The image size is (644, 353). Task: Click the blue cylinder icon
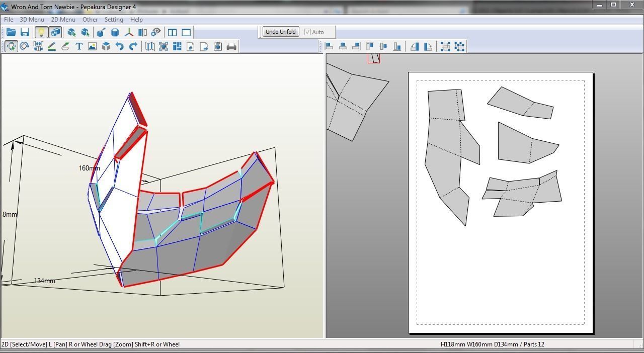click(115, 32)
